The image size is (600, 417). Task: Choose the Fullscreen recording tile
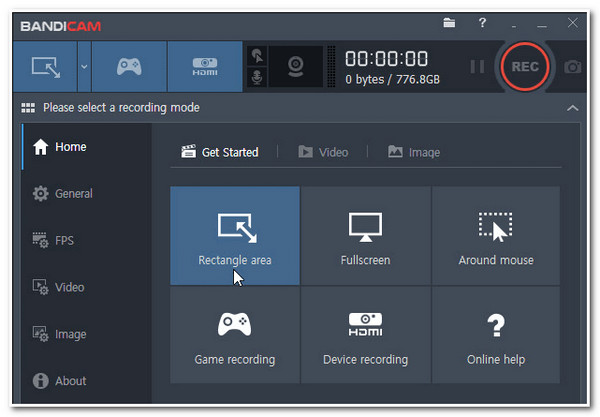(365, 236)
